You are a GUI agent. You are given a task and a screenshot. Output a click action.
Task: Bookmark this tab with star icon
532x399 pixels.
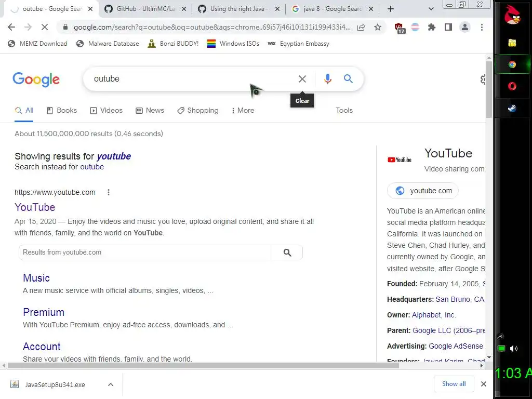coord(378,27)
